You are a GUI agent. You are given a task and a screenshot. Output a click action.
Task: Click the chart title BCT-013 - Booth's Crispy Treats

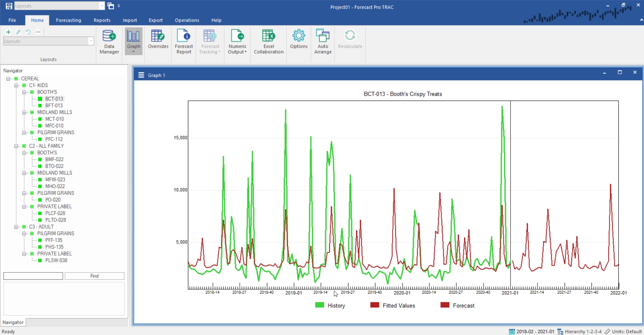(x=403, y=94)
